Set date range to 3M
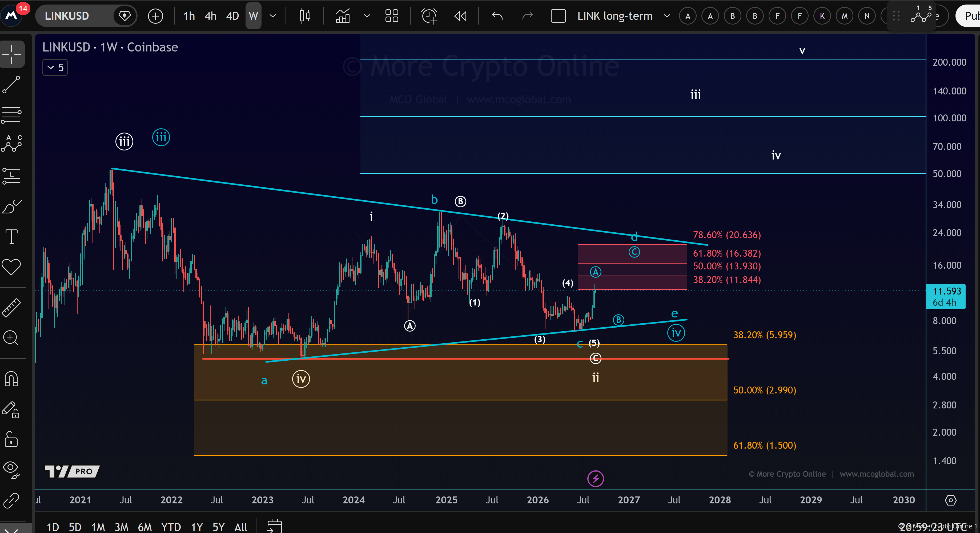 tap(121, 527)
